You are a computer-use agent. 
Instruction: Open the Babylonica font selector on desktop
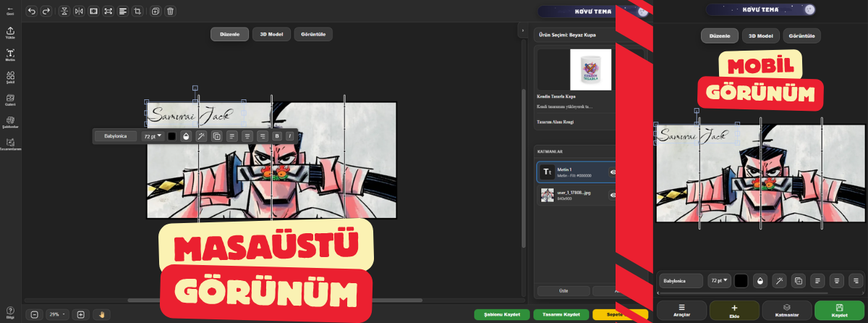click(116, 135)
